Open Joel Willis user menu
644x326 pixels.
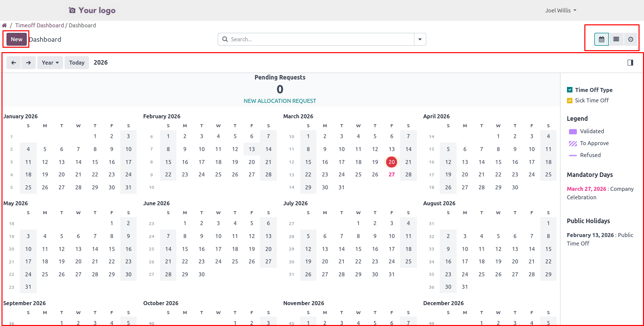coord(561,10)
